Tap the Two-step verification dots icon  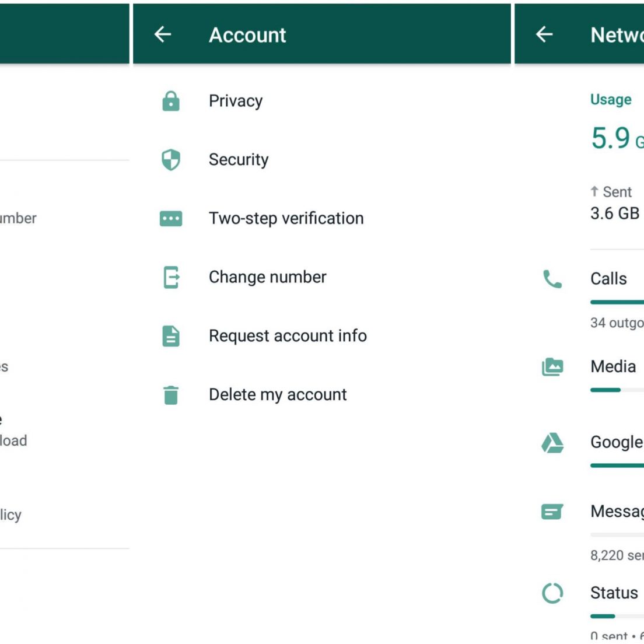pos(170,219)
